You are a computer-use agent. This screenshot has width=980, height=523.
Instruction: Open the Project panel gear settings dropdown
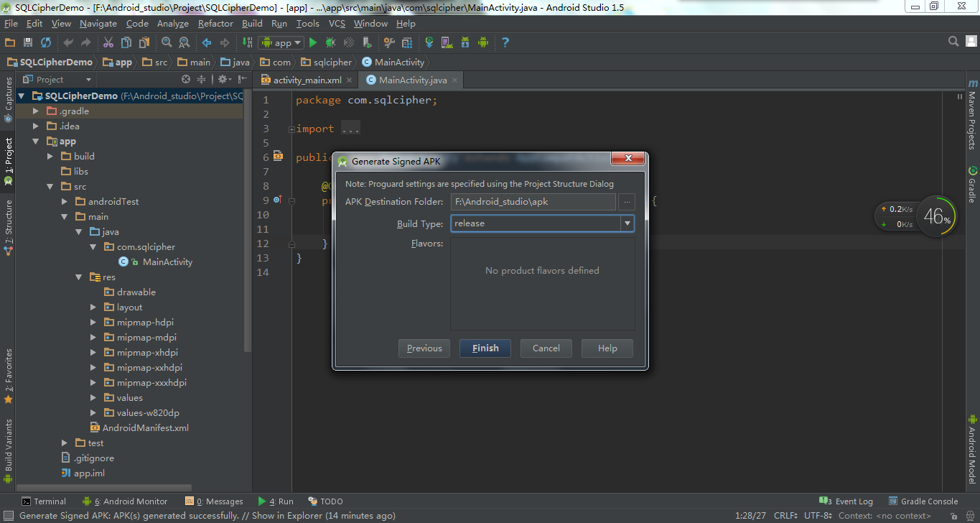(225, 79)
